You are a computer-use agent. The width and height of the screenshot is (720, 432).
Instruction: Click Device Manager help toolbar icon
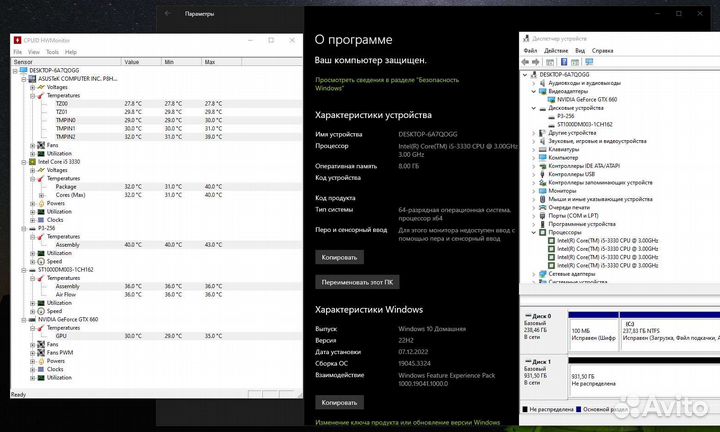pyautogui.click(x=564, y=62)
